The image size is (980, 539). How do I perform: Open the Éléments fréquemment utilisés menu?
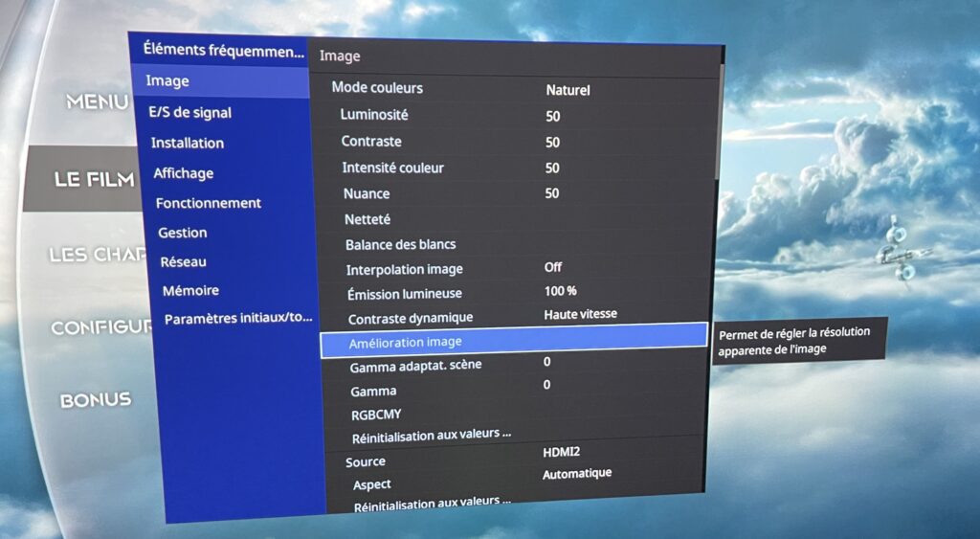tap(223, 50)
